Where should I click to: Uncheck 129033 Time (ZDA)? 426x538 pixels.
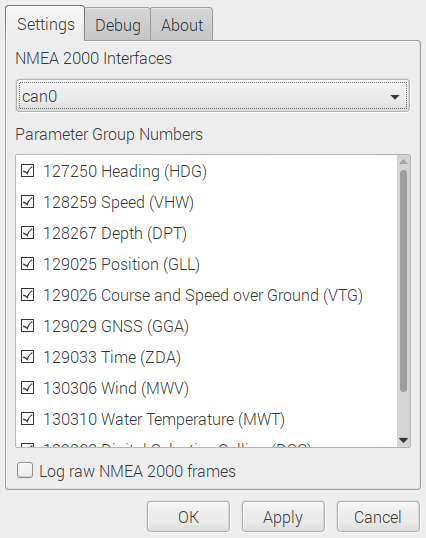(x=27, y=356)
